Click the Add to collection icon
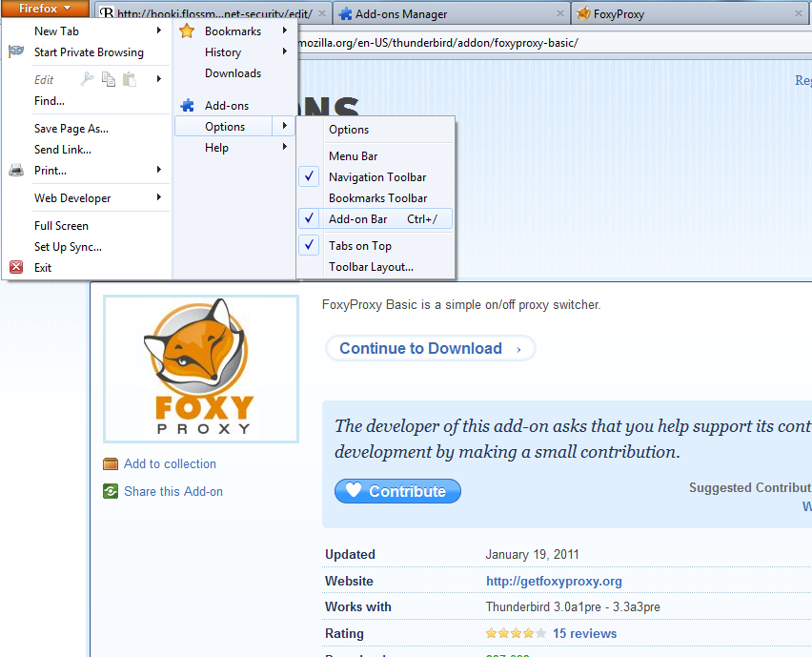 tap(111, 464)
